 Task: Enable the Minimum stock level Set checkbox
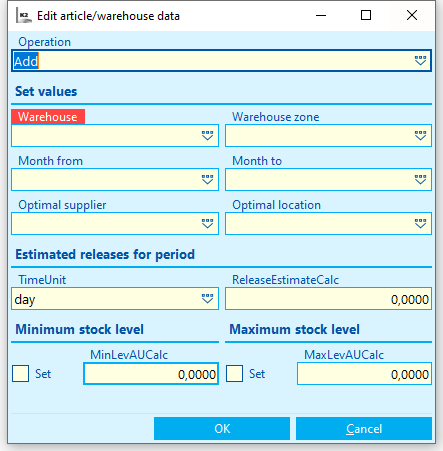point(20,373)
